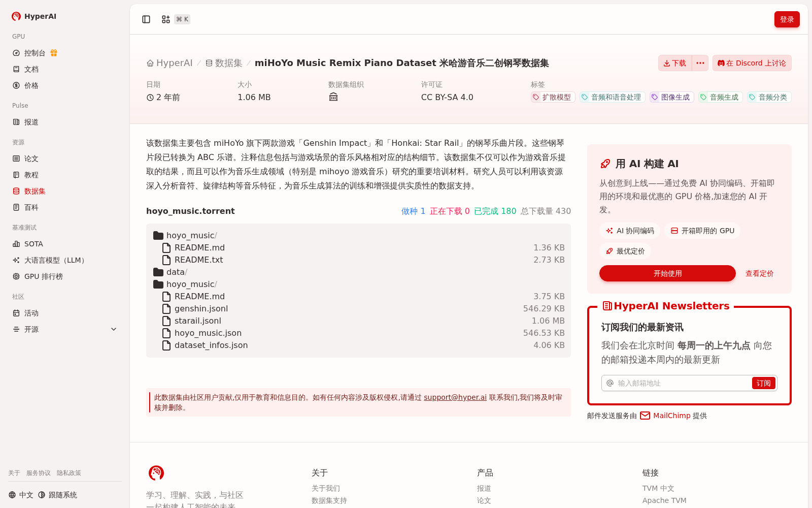The image size is (812, 508).
Task: Click the 3.75 KB README.md file icon
Action: pos(166,297)
